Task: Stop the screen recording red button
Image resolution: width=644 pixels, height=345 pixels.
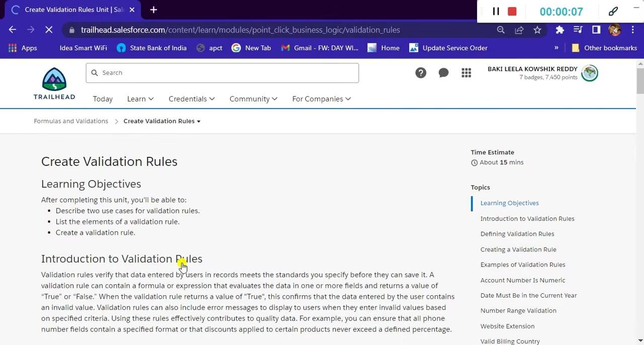Action: pos(512,11)
